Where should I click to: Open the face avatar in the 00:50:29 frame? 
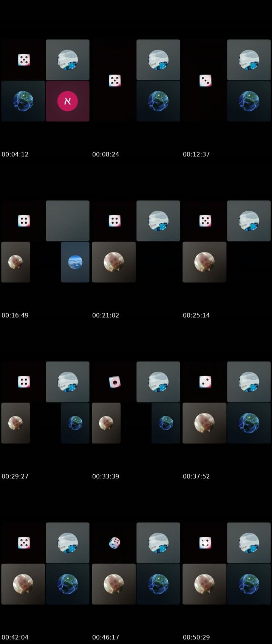pyautogui.click(x=204, y=584)
